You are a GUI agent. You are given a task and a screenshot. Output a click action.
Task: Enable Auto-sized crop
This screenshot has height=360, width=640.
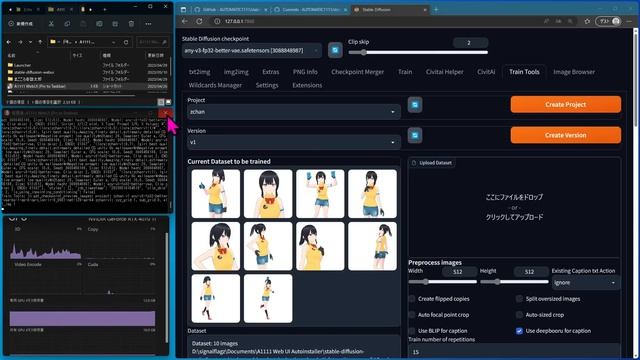click(x=519, y=315)
